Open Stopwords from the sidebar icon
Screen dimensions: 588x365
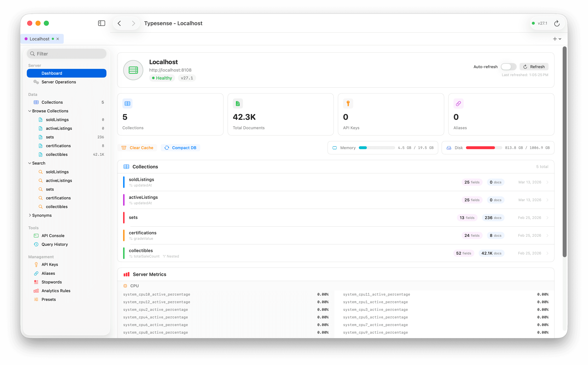(36, 282)
